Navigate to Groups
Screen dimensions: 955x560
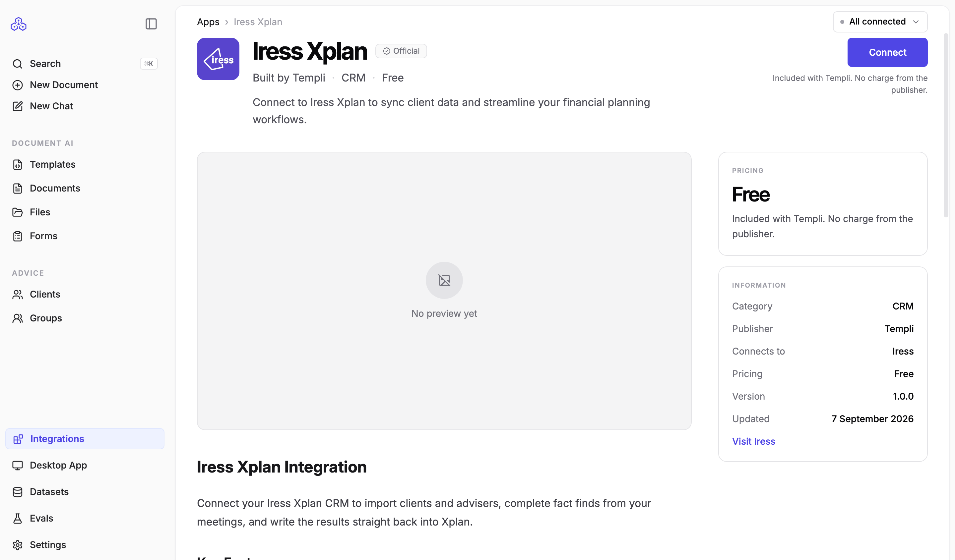coord(85,318)
